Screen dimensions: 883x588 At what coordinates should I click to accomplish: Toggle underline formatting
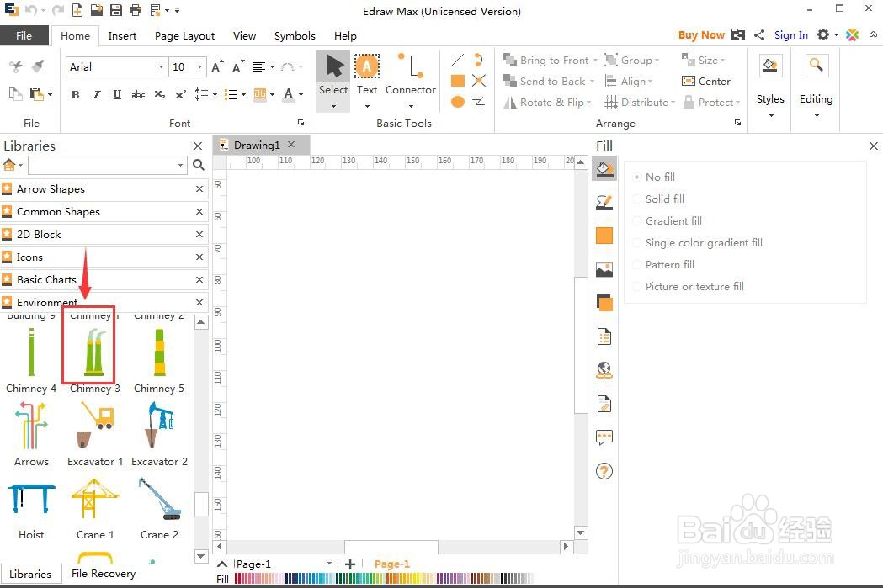point(117,94)
